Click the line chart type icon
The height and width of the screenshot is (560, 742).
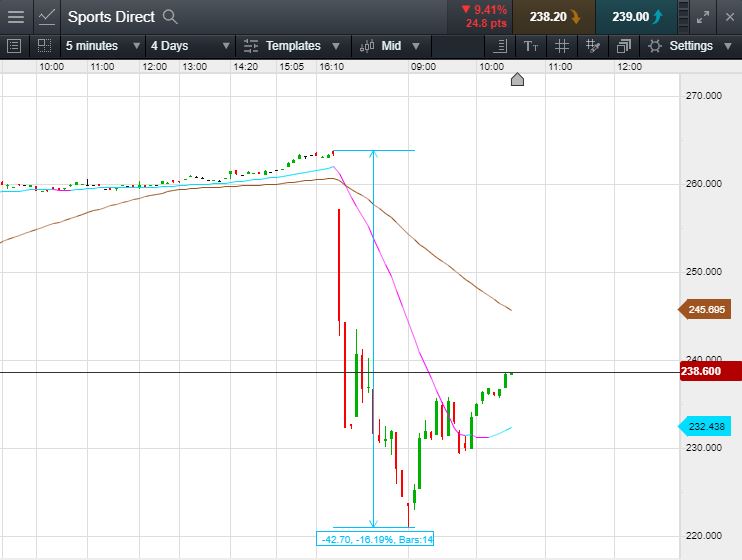point(47,17)
